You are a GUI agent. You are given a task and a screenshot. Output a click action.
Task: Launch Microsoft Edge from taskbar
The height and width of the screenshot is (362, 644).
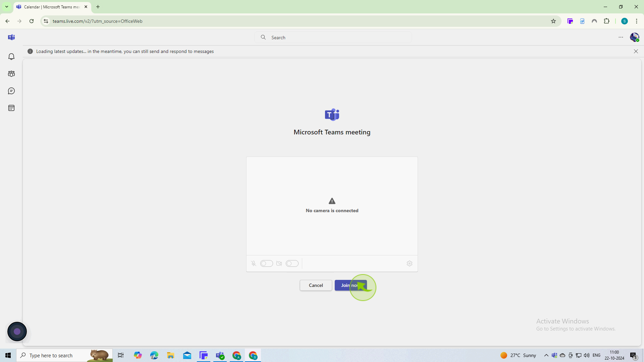(154, 355)
